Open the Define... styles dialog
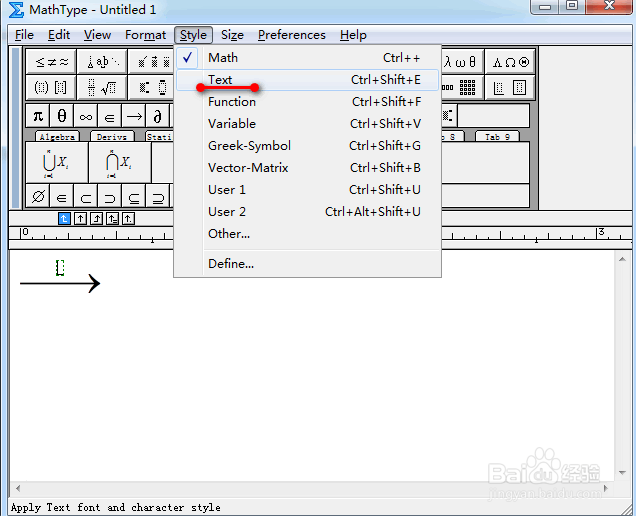 [x=307, y=264]
